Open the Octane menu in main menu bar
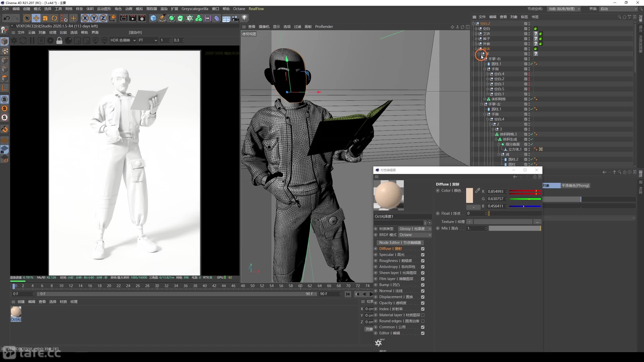The height and width of the screenshot is (362, 644). click(x=239, y=9)
